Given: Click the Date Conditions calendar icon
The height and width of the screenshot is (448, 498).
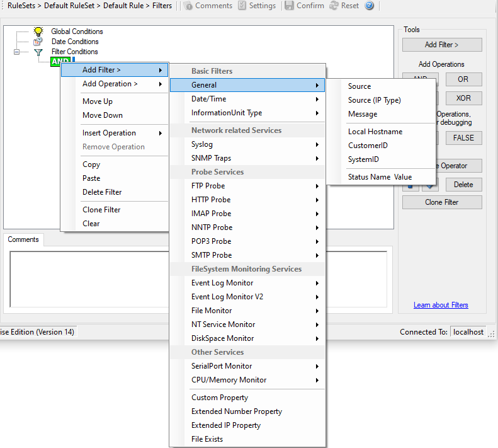Looking at the screenshot, I should [38, 42].
